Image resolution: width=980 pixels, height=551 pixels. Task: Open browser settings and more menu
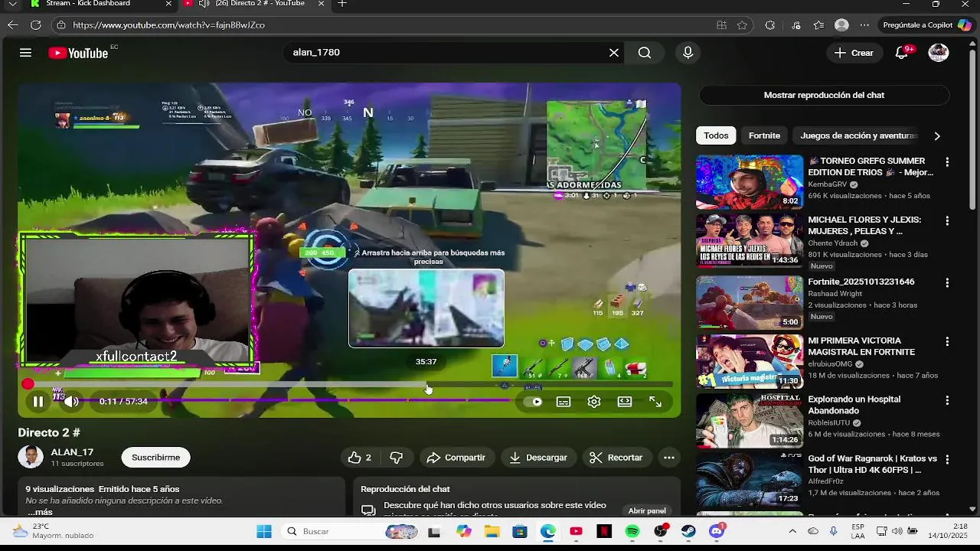(864, 25)
